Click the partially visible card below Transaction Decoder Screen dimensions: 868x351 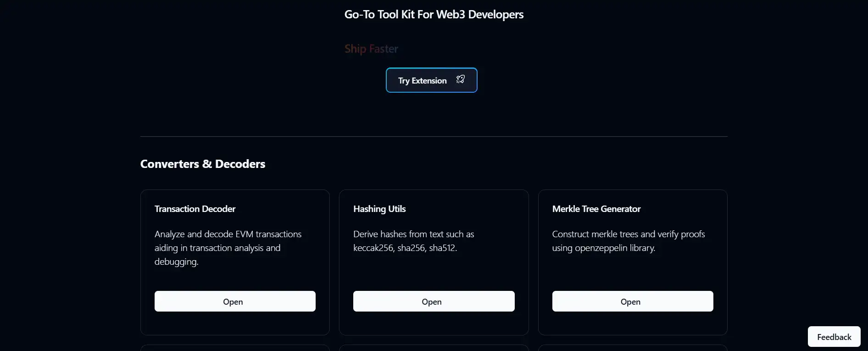(235, 348)
